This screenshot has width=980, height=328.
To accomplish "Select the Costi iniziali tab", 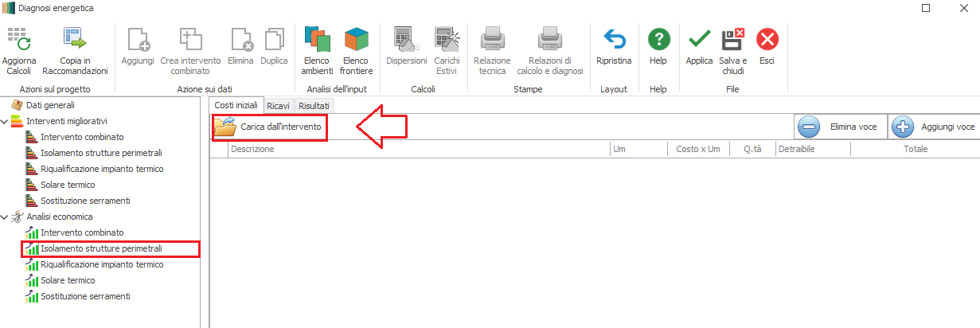I will [x=236, y=106].
